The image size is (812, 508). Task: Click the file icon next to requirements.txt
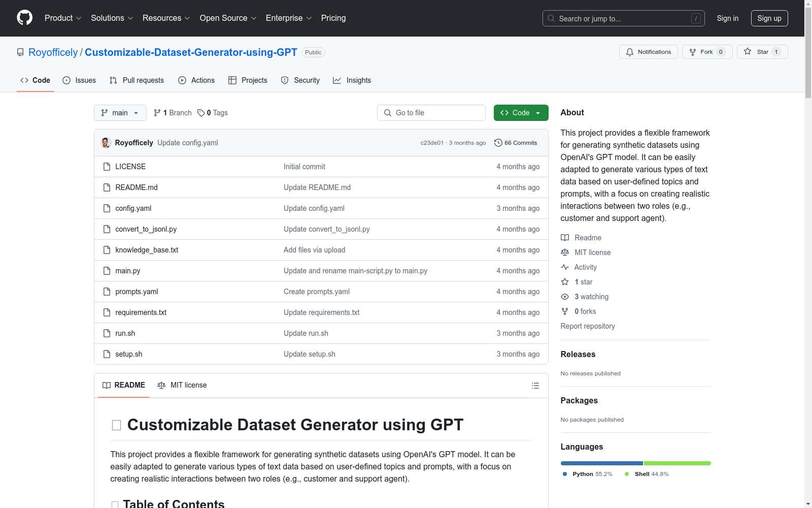pyautogui.click(x=107, y=312)
